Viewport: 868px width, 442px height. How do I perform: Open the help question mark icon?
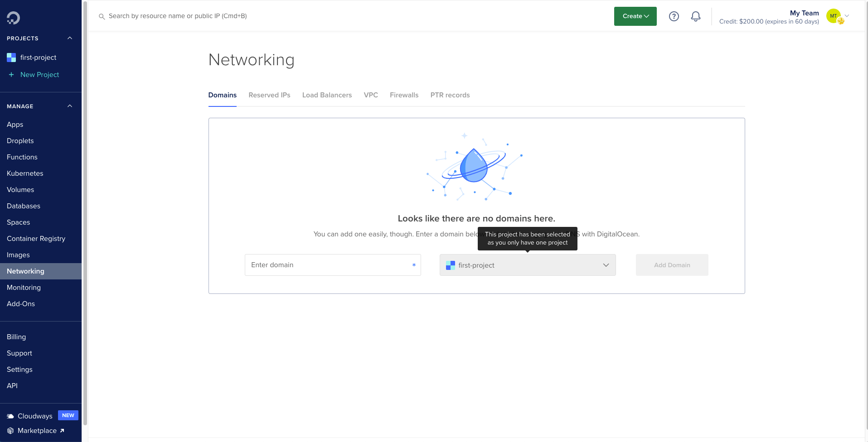pos(674,16)
